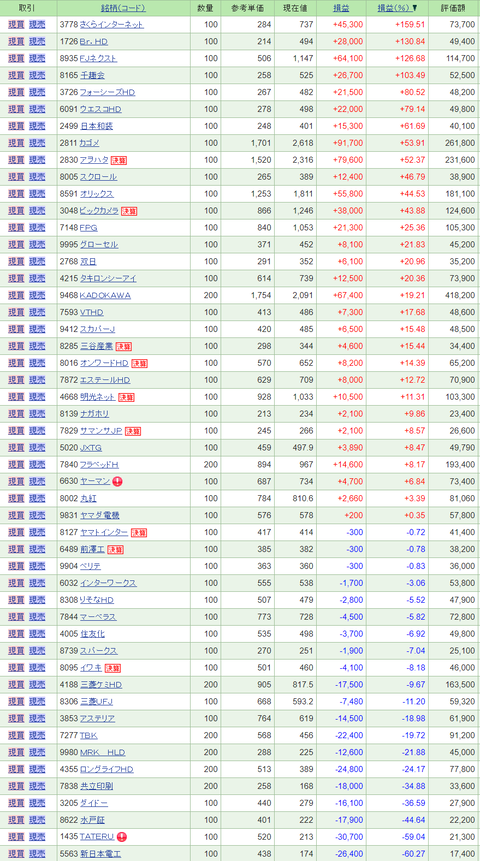Viewport: 480px width, 861px height.
Task: Open stock link ウエスコHD
Action: (101, 109)
